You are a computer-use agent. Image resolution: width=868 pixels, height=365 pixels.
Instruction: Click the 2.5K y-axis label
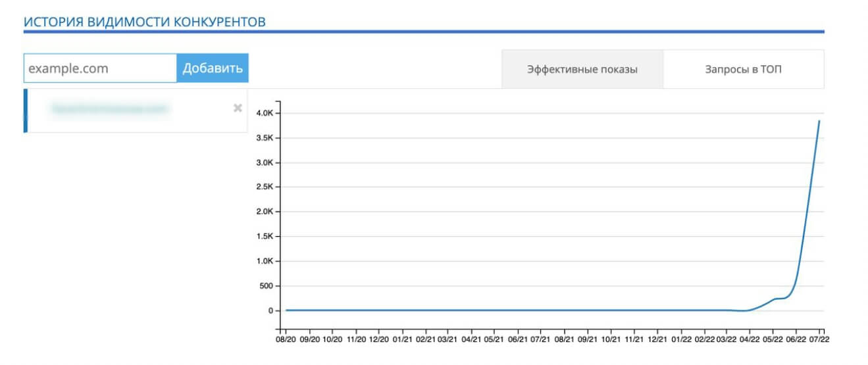(x=265, y=187)
